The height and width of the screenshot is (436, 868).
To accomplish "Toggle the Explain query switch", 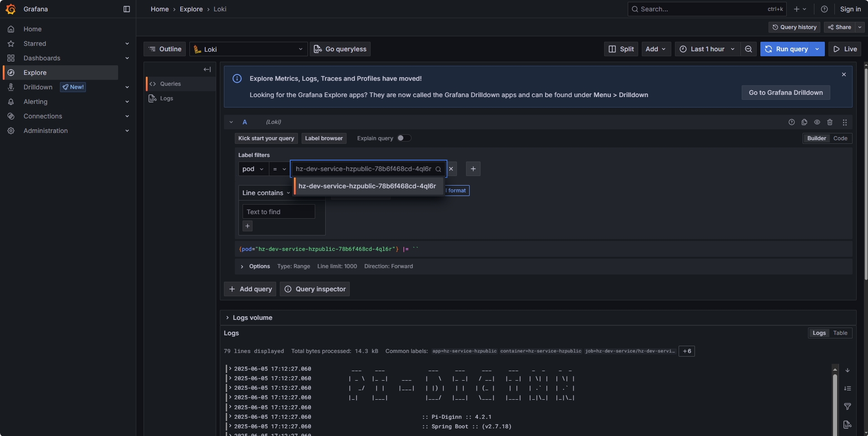I will 404,138.
